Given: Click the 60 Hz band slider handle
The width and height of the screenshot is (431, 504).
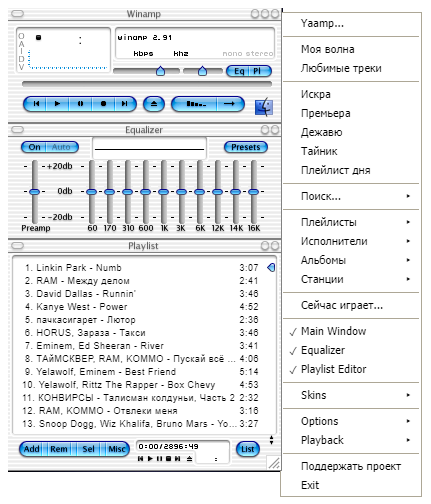Looking at the screenshot, I should (x=91, y=192).
